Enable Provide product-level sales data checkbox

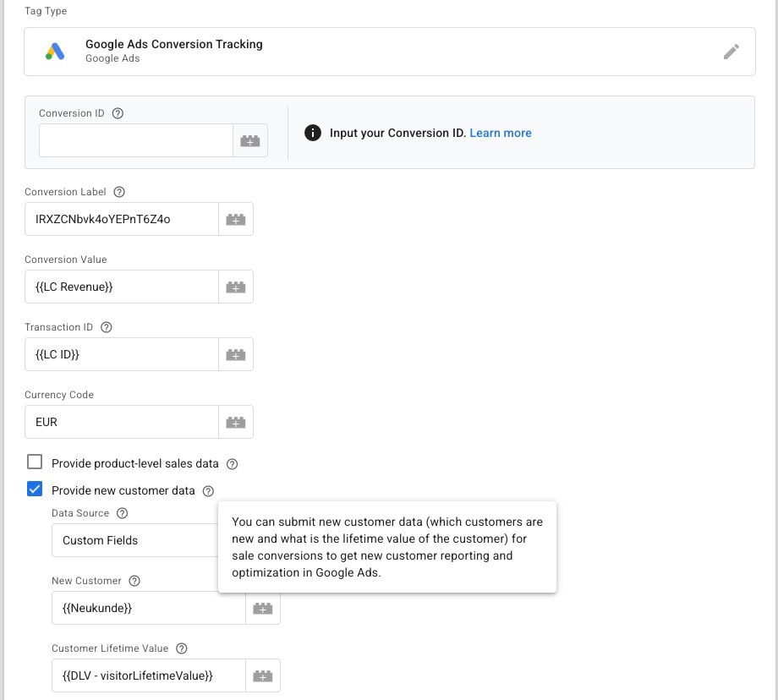[35, 462]
